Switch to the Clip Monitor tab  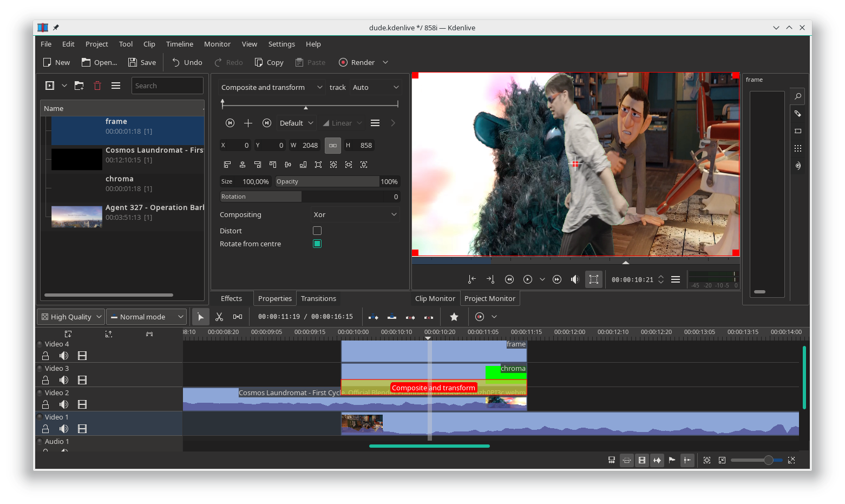pyautogui.click(x=435, y=298)
